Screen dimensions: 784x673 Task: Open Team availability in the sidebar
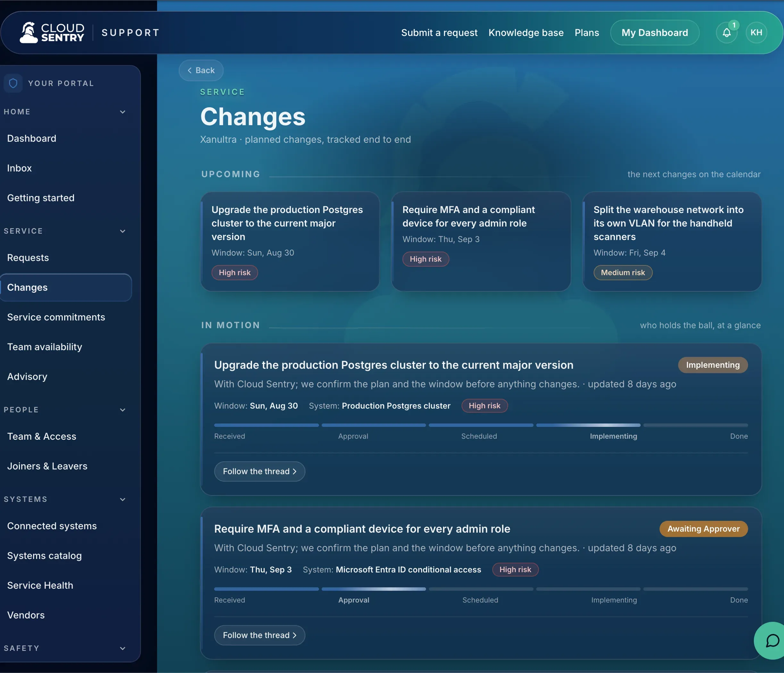[66, 347]
